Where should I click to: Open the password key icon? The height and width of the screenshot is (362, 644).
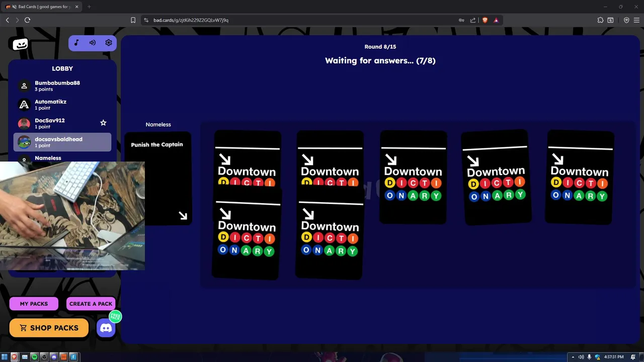pos(461,20)
